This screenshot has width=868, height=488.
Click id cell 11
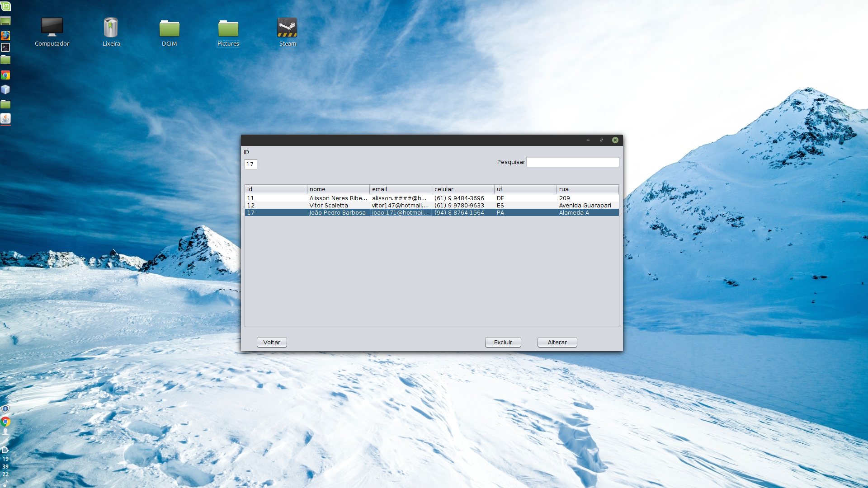[x=276, y=198]
